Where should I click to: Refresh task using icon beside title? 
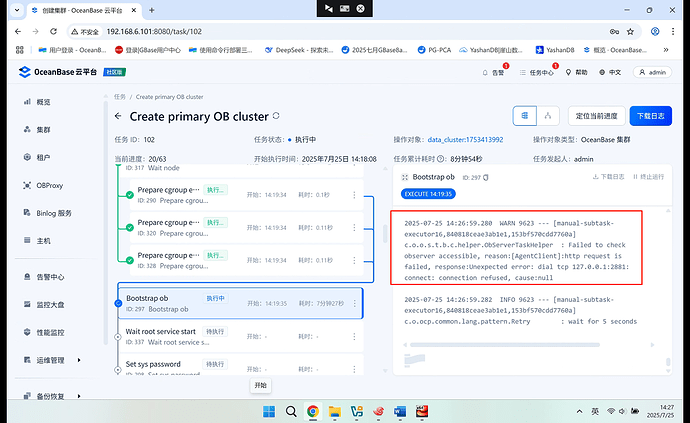coord(276,116)
